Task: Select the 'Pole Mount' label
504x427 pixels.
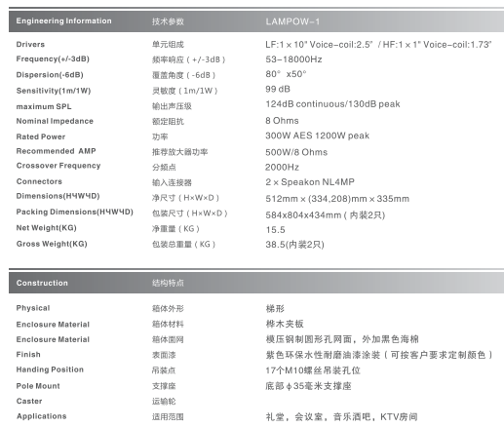Action: (38, 386)
